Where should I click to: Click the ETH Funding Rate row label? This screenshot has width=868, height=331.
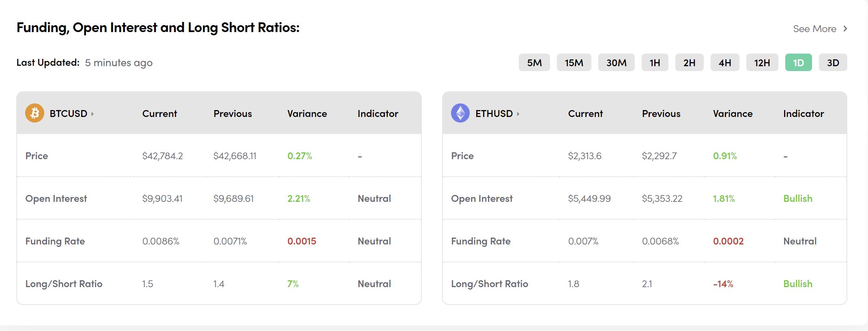click(x=481, y=241)
